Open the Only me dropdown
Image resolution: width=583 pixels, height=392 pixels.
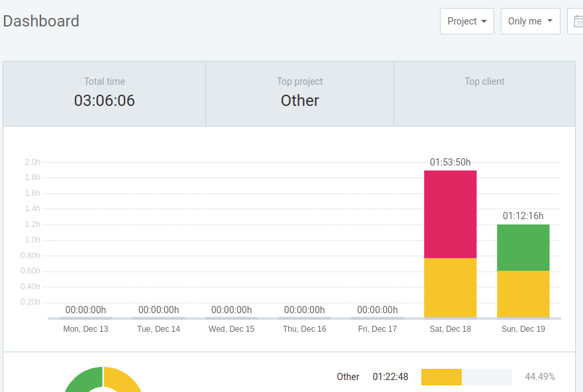[530, 21]
